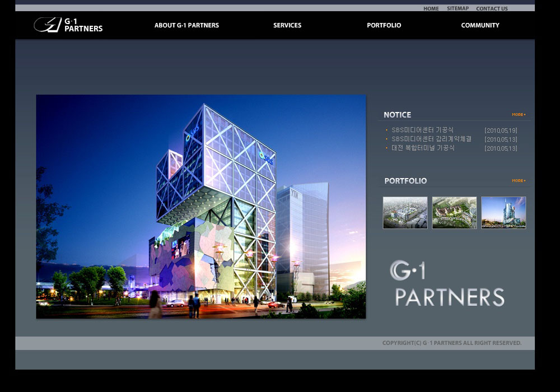The image size is (560, 392).
Task: Expand Portfolio section with MORE+ link
Action: pyautogui.click(x=519, y=181)
